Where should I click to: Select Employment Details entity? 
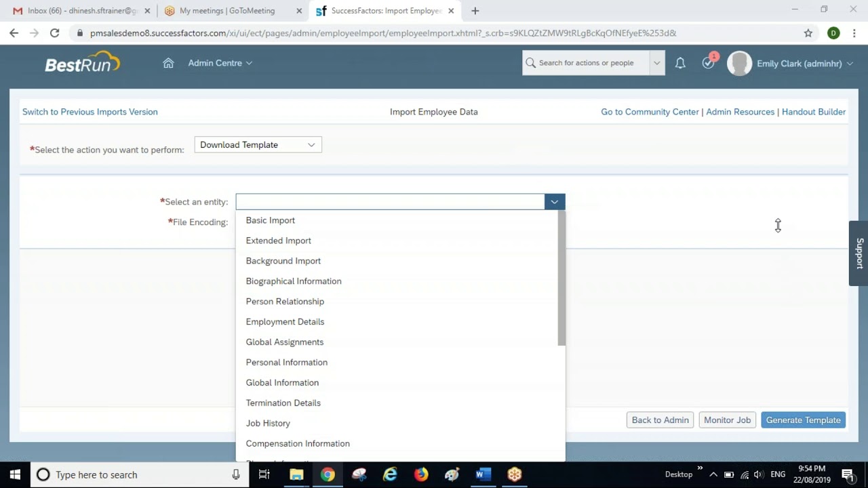pos(401,322)
